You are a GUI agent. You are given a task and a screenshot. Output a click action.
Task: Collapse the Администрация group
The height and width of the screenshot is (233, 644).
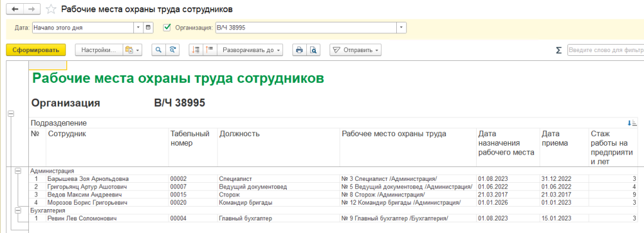tap(18, 171)
